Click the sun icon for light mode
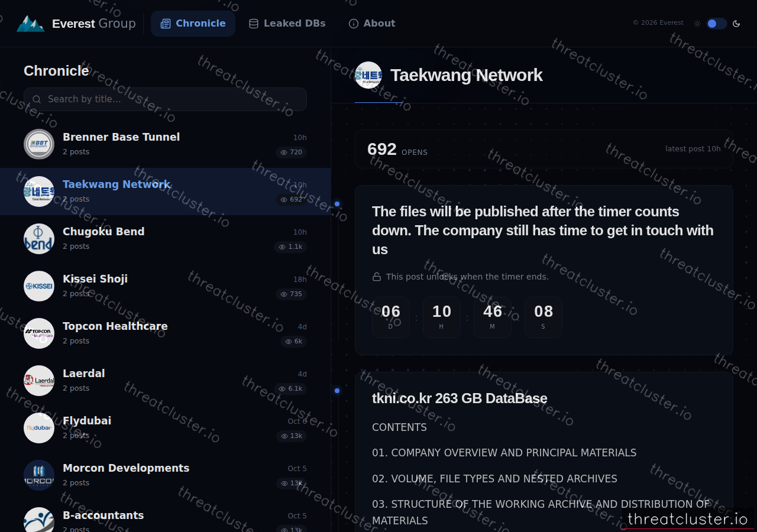Screen dimensions: 757x532 697,24
